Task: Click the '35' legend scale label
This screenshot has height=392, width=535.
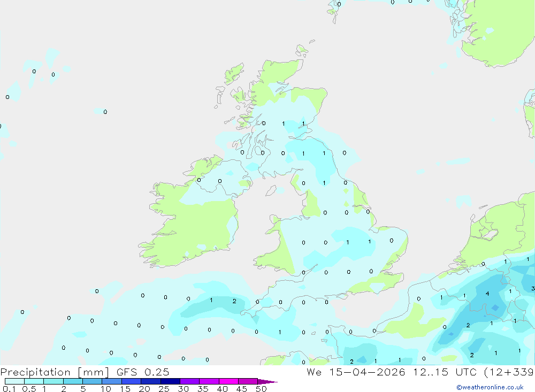Action: [203, 389]
